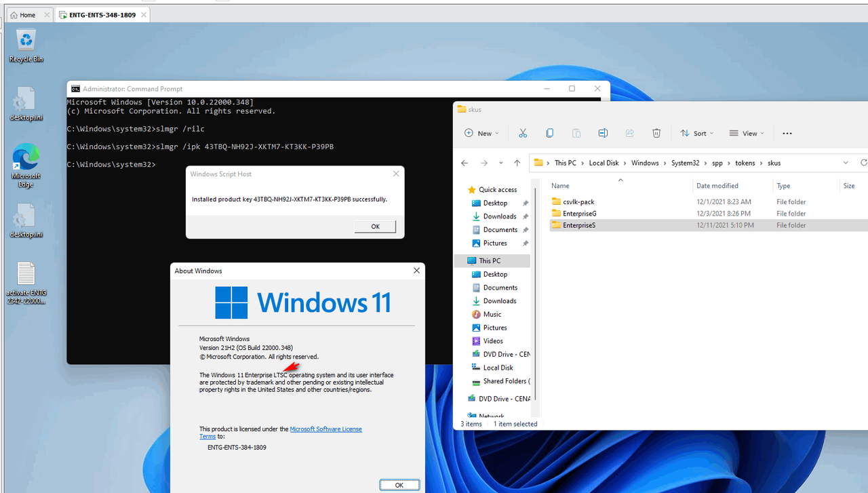Viewport: 868px width, 493px height.
Task: Go up one folder level arrow
Action: [x=517, y=163]
